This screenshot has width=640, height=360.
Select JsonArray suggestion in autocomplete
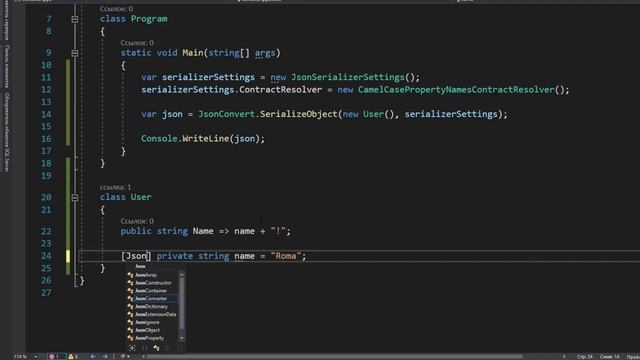click(146, 275)
